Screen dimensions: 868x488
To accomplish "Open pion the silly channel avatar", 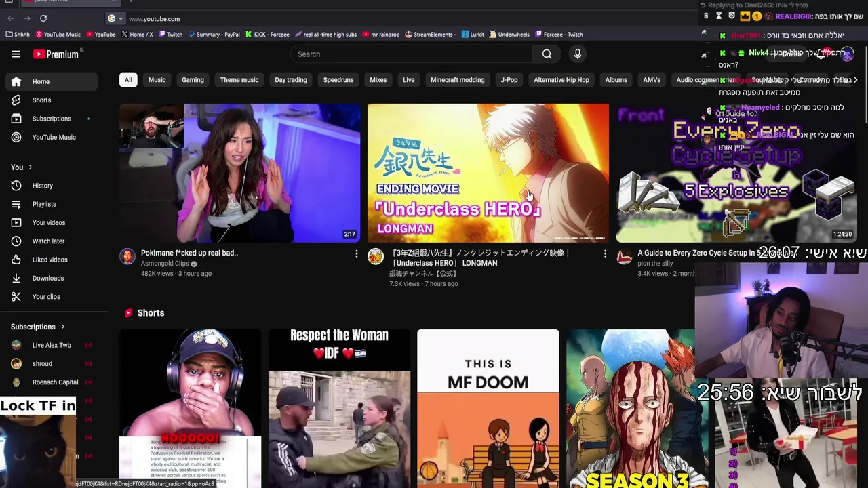I will 625,256.
